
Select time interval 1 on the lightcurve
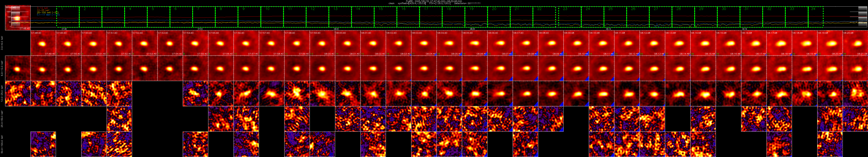68,17
